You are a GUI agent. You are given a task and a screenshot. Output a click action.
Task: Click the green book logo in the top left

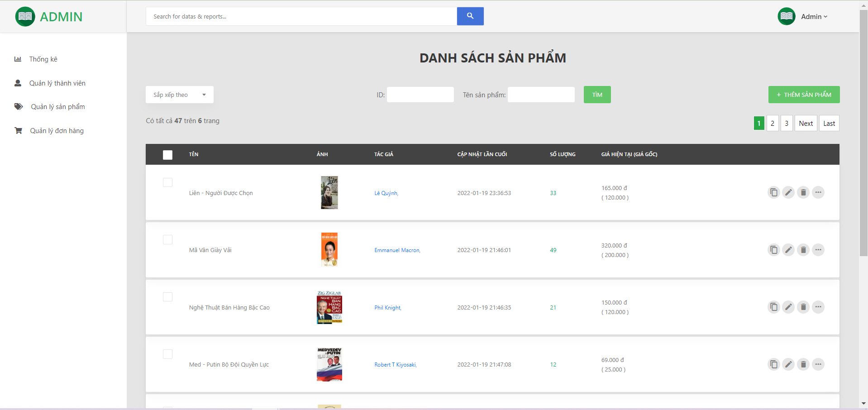25,16
